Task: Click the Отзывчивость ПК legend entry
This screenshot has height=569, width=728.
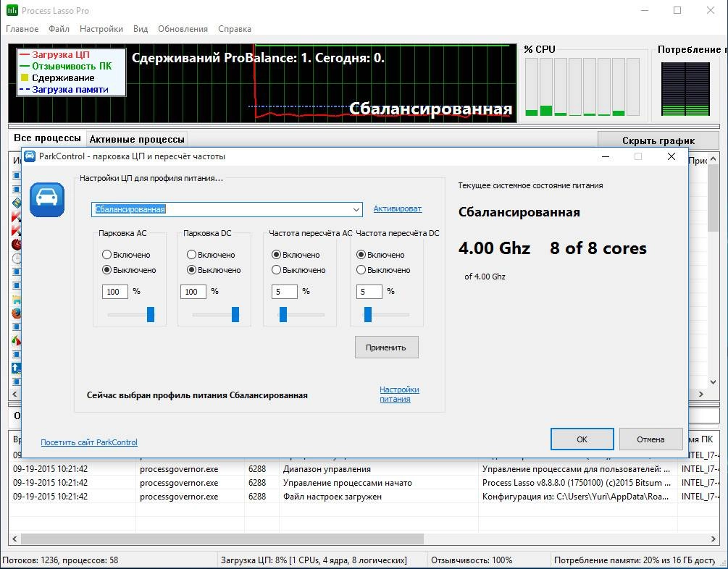Action: pos(65,66)
